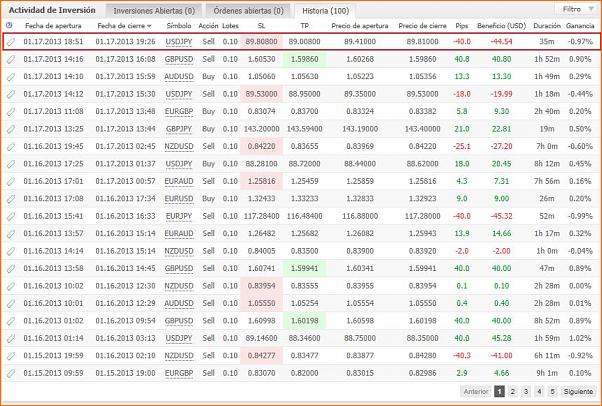The width and height of the screenshot is (602, 406).
Task: Sort by Símbolo column header
Action: coord(179,26)
